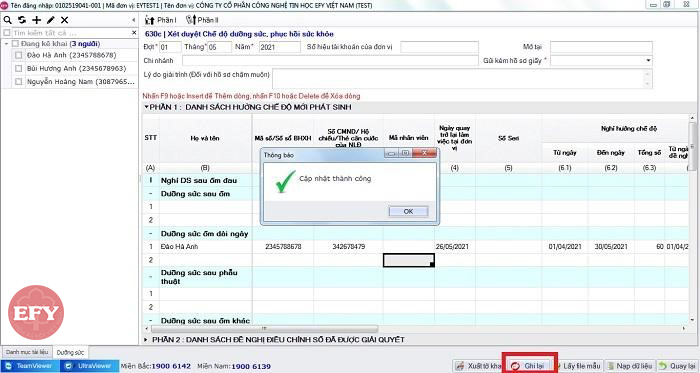Image resolution: width=700 pixels, height=373 pixels.
Task: Click the Lý do giải trình text area
Action: [462, 79]
